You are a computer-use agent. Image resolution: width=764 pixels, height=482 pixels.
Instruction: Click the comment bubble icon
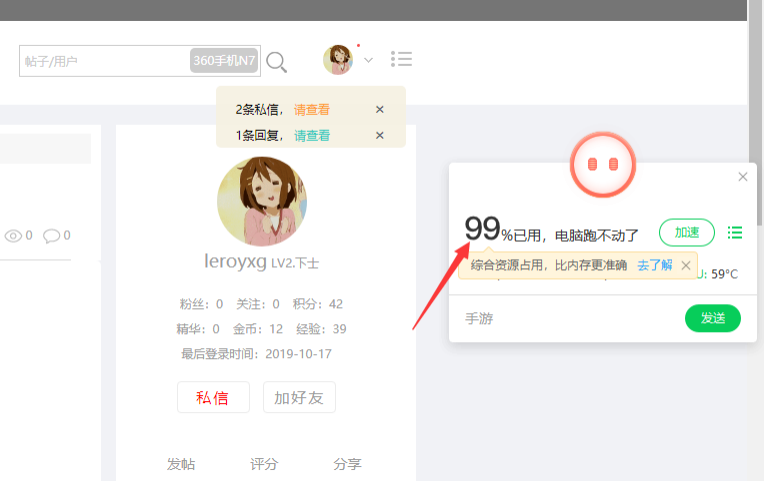point(51,236)
